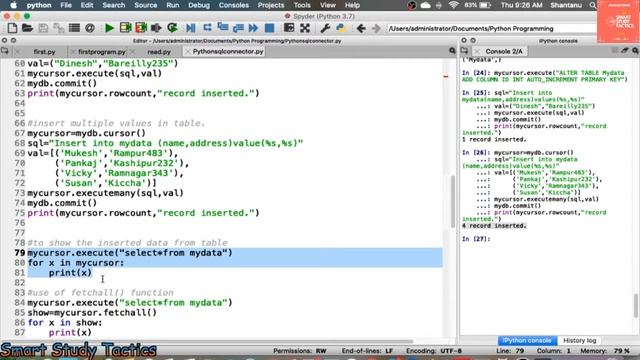The width and height of the screenshot is (640, 360).
Task: Run current cell icon
Action: click(125, 28)
